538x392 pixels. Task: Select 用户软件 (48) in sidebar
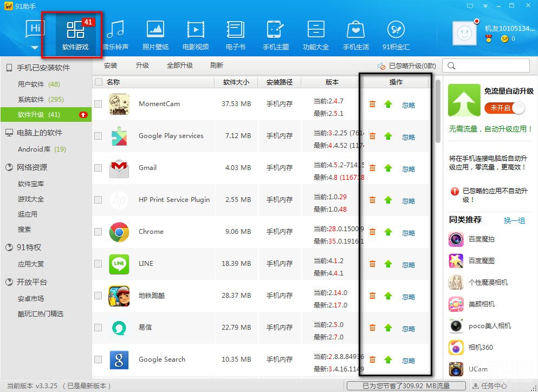tap(39, 84)
